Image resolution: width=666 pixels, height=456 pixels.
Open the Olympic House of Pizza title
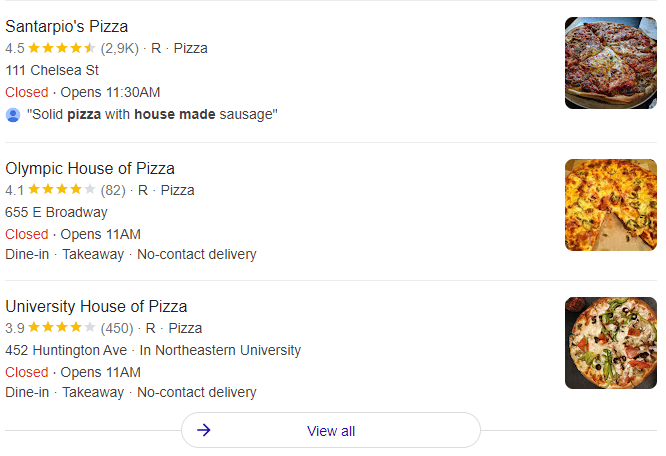pos(90,169)
